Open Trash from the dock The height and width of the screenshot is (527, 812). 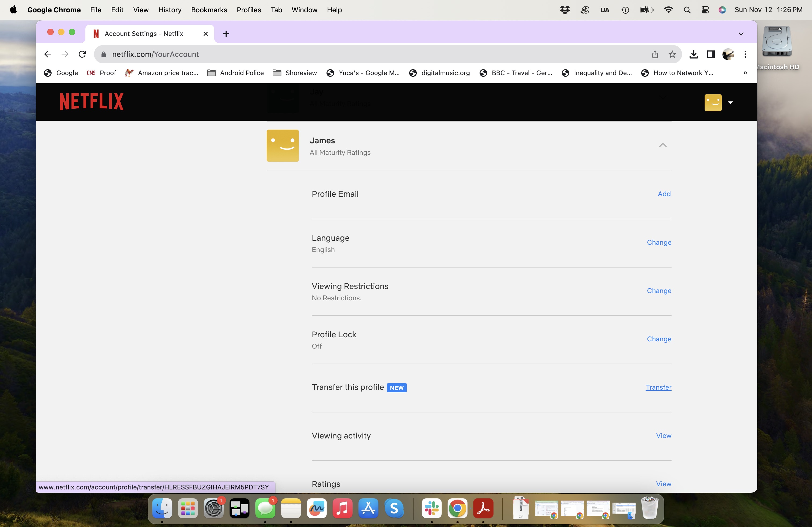click(x=649, y=508)
